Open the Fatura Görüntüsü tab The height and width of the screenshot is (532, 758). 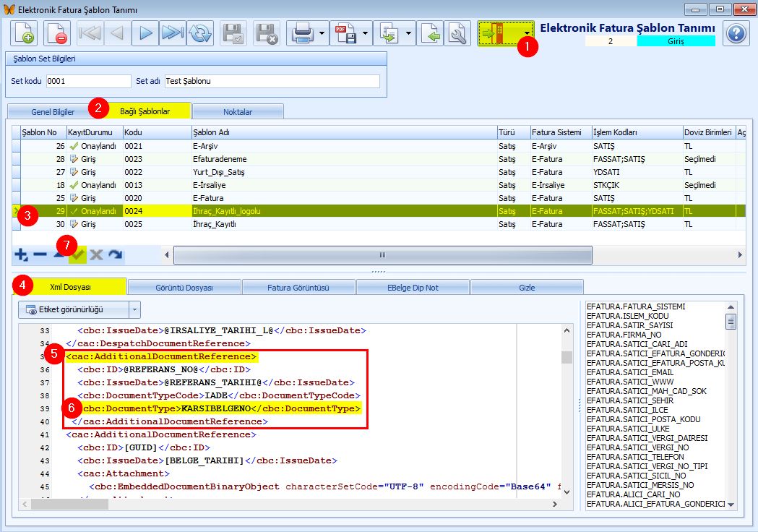pyautogui.click(x=298, y=288)
